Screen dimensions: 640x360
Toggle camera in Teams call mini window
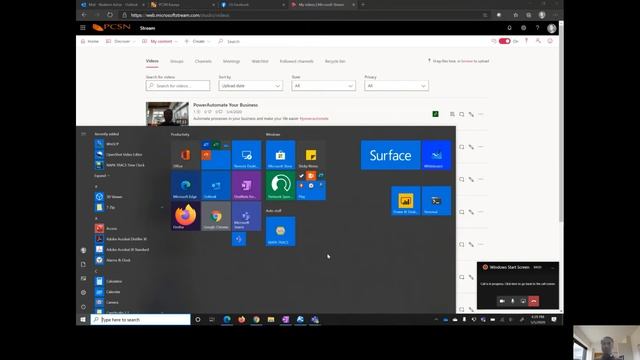[502, 301]
